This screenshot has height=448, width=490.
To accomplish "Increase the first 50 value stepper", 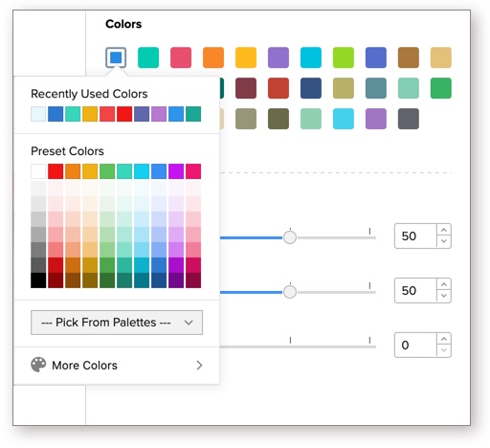I will [x=444, y=230].
